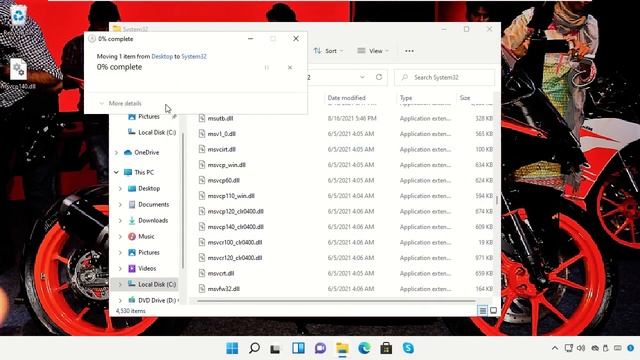The height and width of the screenshot is (360, 640).
Task: Expand the Desktop node under This PC
Action: click(120, 189)
